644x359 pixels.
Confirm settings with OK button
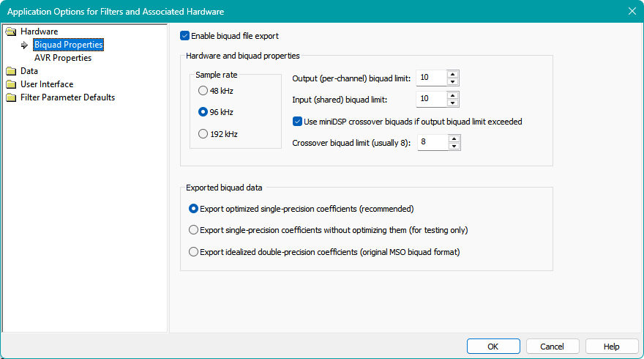click(493, 347)
